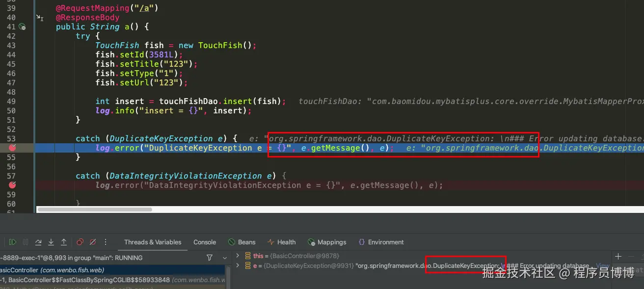Remove the breakpoint on line 54
This screenshot has height=289, width=644.
point(13,148)
